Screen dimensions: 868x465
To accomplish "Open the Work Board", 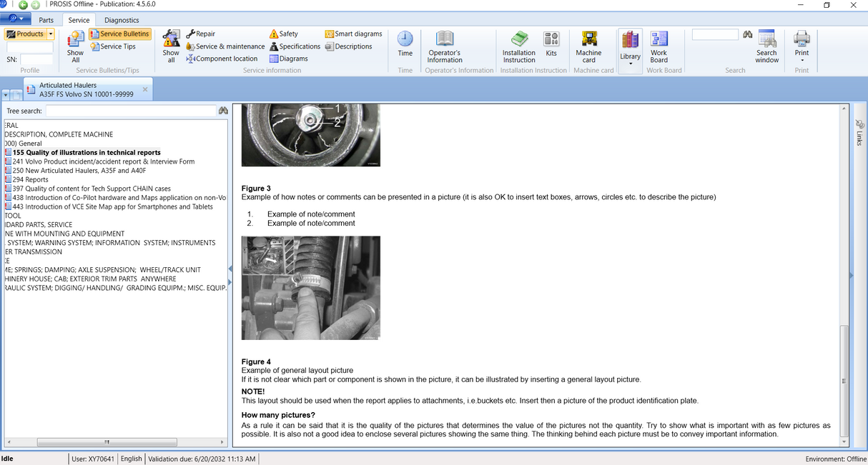I will (659, 45).
